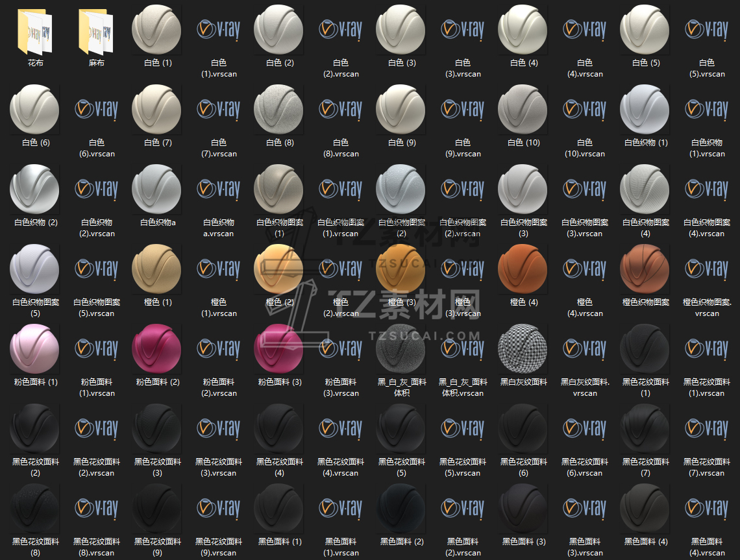Screen dimensions: 740x560
Task: Select the 黑色花纹面料 (4).vrscan file icon
Action: point(340,428)
